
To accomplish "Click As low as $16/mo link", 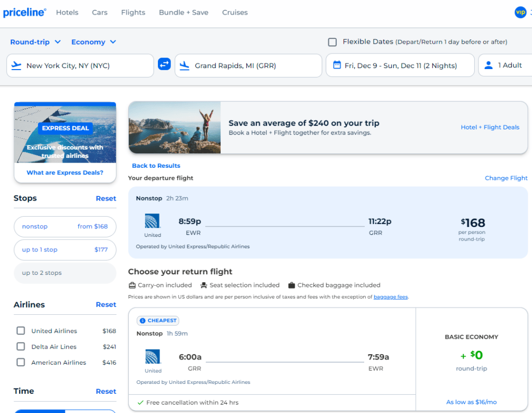I will tap(471, 402).
